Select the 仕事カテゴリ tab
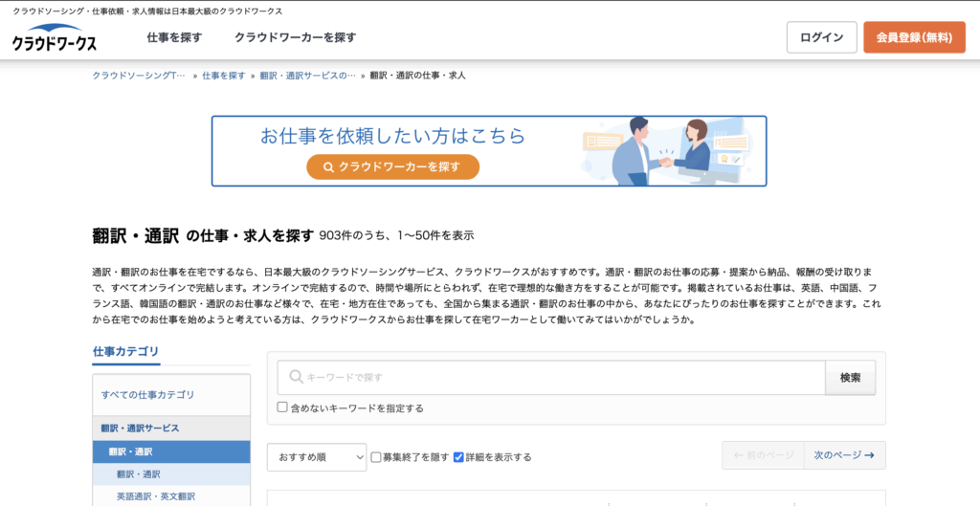 [125, 351]
